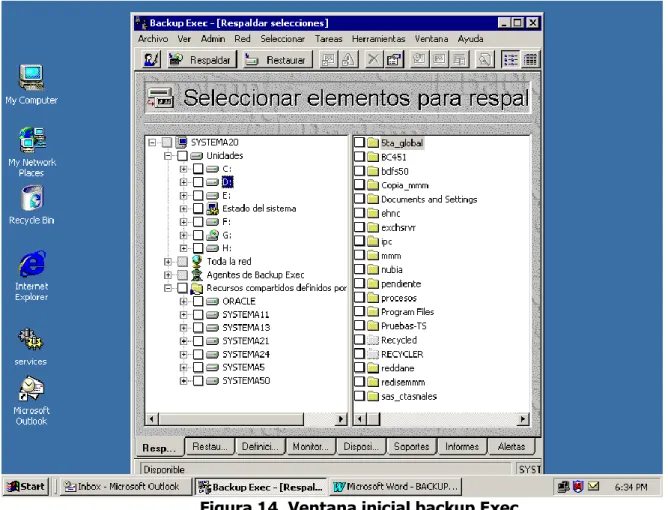Click the Agentes de Backup Exec icon
The width and height of the screenshot is (668, 510).
(197, 275)
